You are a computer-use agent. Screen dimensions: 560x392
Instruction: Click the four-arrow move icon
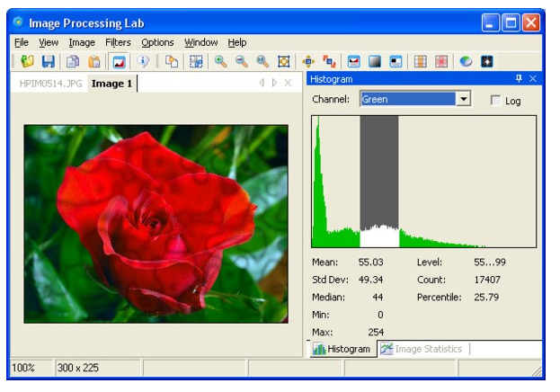[x=308, y=61]
